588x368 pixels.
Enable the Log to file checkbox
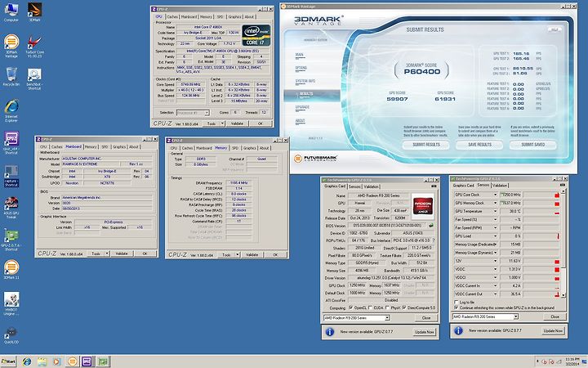456,303
